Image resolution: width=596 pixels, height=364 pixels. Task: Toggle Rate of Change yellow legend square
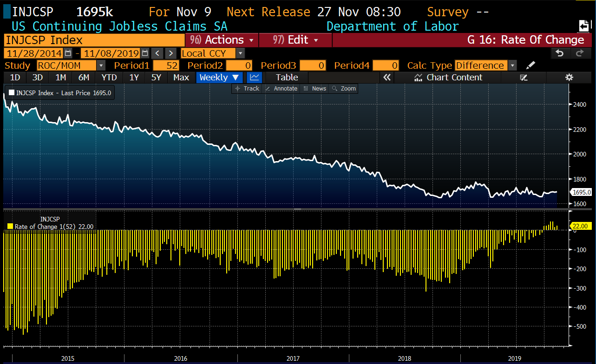coord(10,227)
